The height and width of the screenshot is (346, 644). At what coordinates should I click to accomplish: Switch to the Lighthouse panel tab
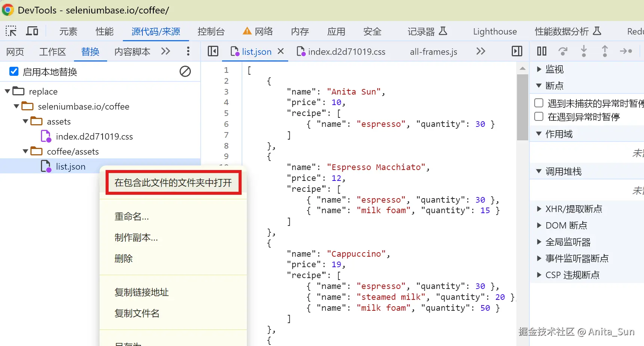(x=495, y=32)
